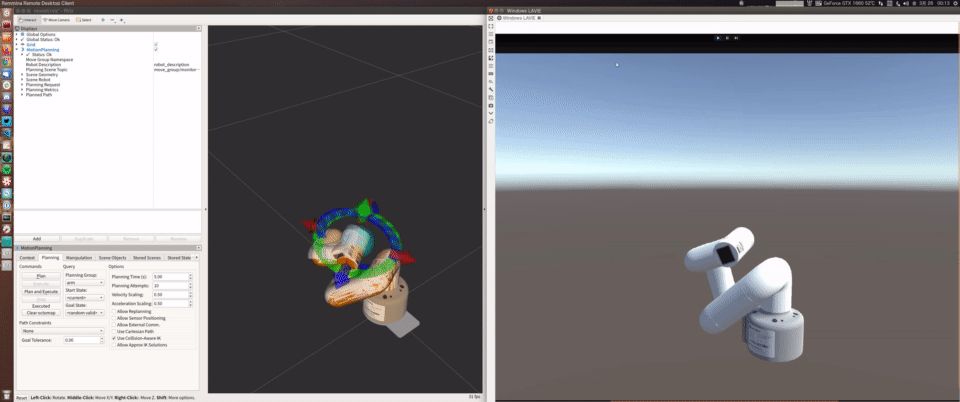Enable Allow Sensor Positioning checkbox

pos(114,318)
